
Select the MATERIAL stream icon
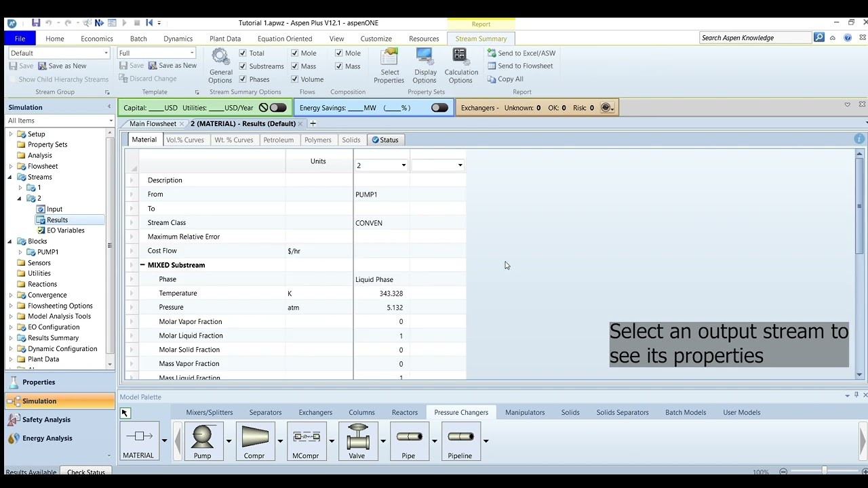138,441
